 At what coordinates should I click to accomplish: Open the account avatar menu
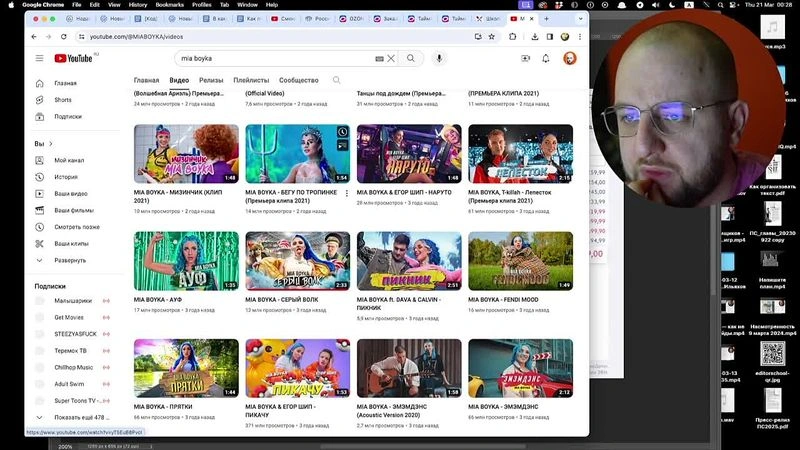[x=570, y=58]
